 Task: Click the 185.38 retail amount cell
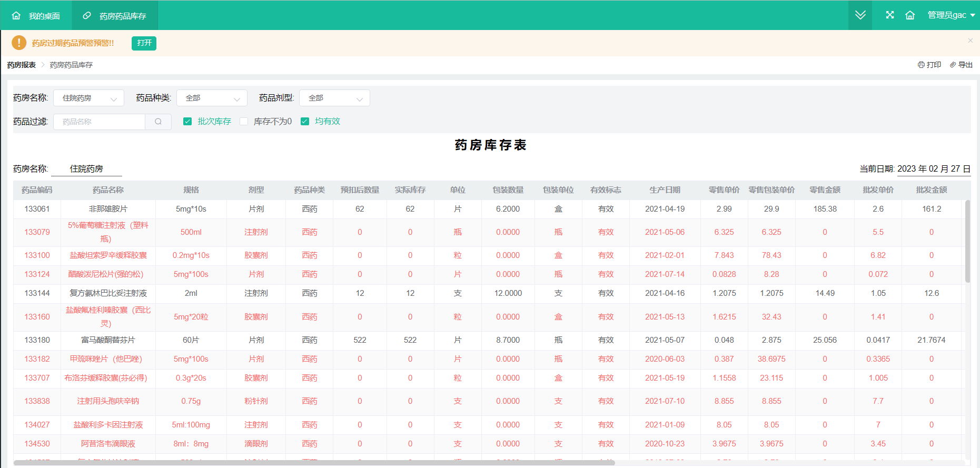pos(825,209)
